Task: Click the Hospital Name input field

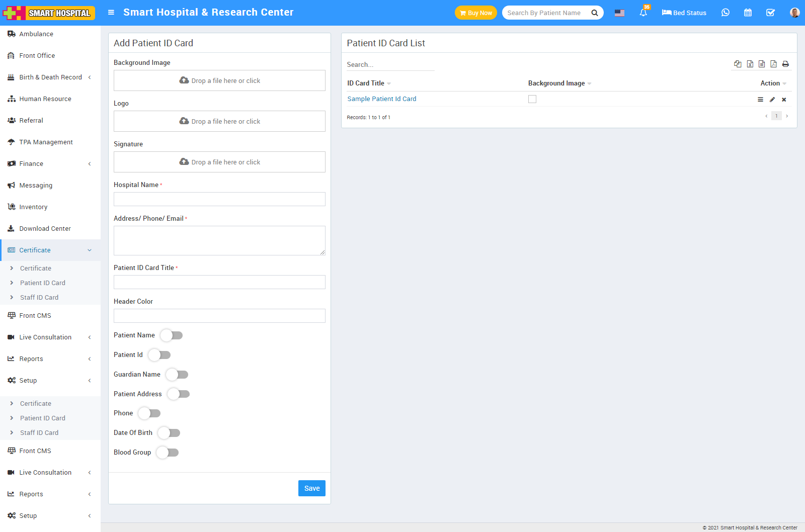Action: [219, 199]
